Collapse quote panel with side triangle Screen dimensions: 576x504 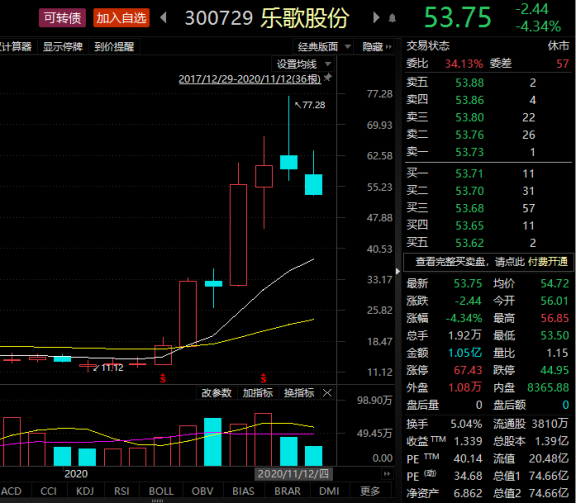click(397, 271)
